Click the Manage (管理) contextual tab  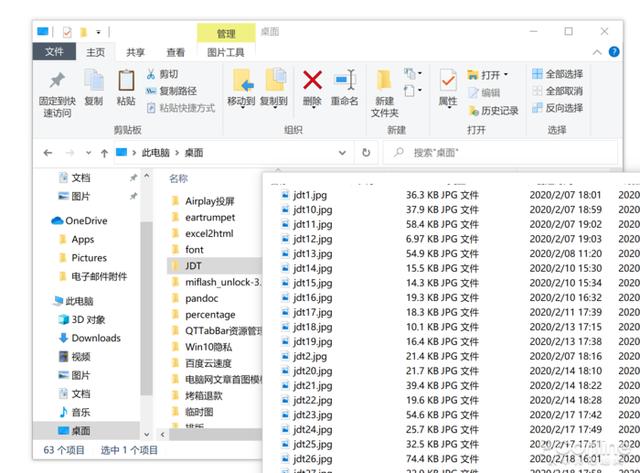click(x=226, y=33)
